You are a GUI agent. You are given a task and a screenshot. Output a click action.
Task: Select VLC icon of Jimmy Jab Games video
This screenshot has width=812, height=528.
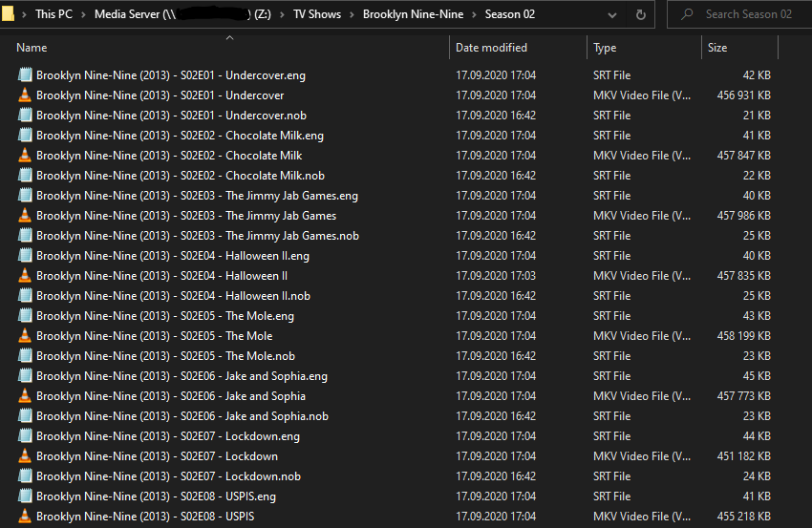tap(24, 216)
